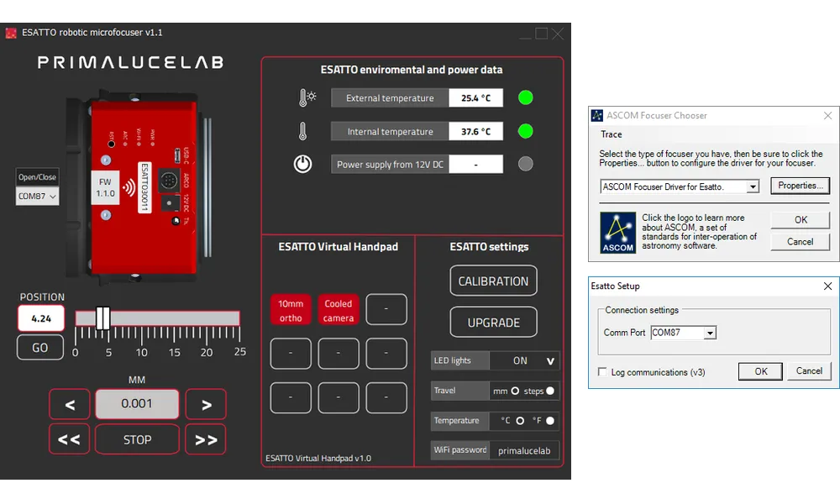
Task: Fast move outward with double right arrow
Action: 206,439
